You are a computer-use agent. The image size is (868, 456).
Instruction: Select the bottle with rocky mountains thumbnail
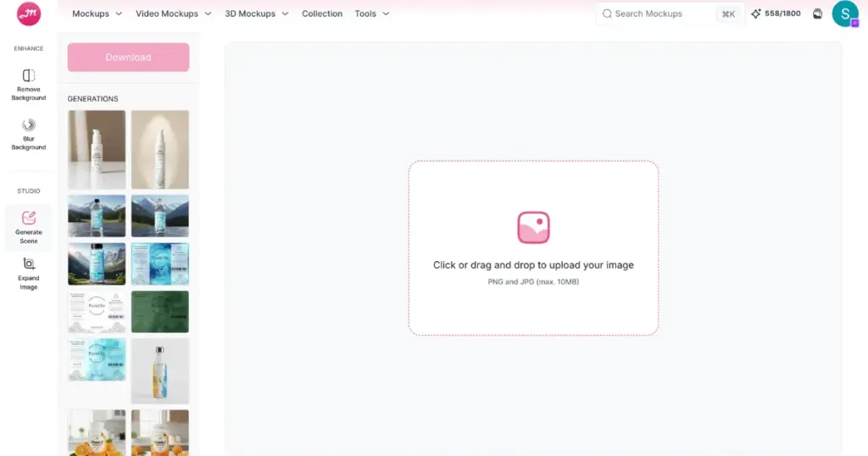coord(97,264)
